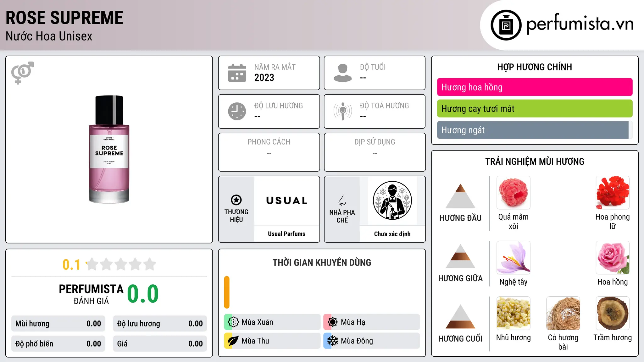Click the unisex gender symbol icon
The height and width of the screenshot is (362, 644).
22,73
